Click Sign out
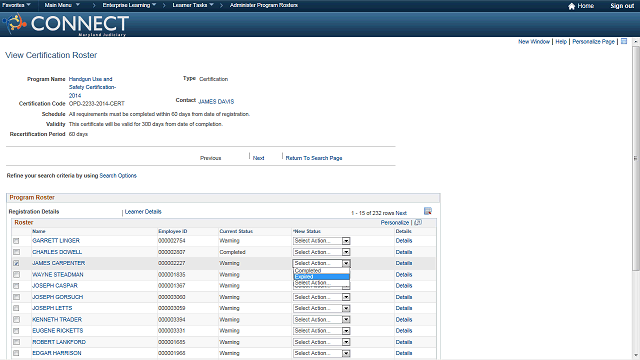This screenshot has width=640, height=360. (622, 6)
